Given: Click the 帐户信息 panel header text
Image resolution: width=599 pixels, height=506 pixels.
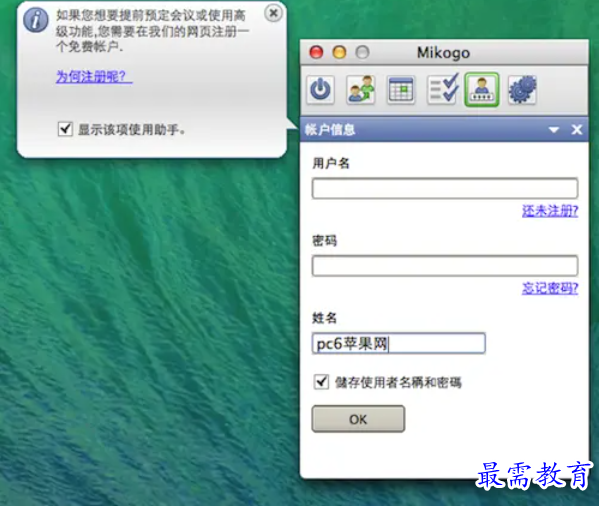Looking at the screenshot, I should pyautogui.click(x=330, y=130).
